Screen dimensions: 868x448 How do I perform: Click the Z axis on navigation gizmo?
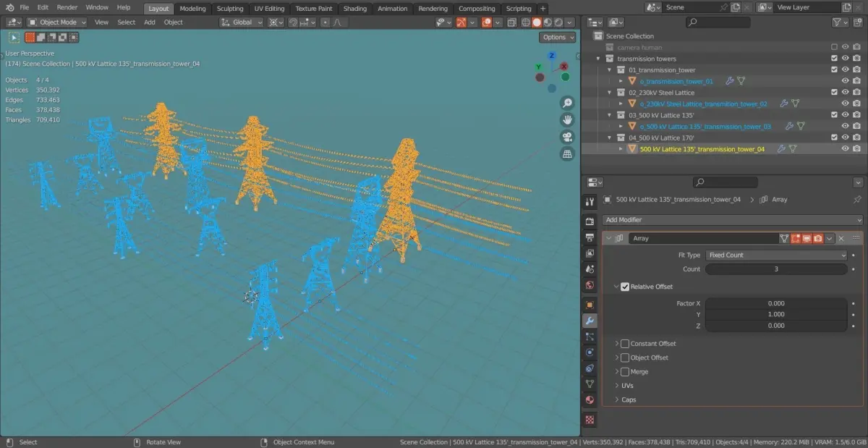[x=552, y=56]
